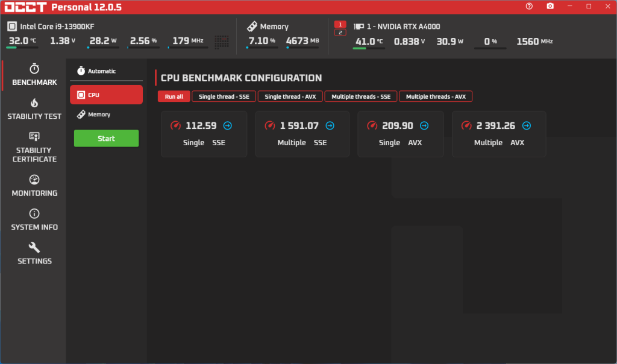
Task: Click the Stability Certificate icon
Action: [x=34, y=137]
